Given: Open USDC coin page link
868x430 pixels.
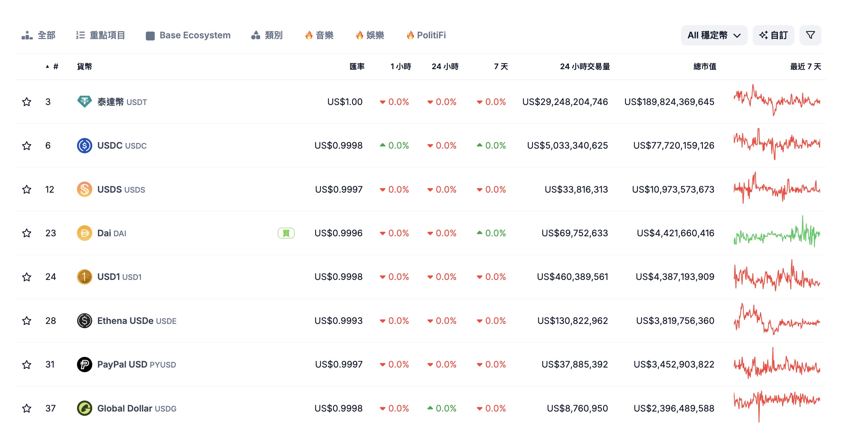Looking at the screenshot, I should click(x=122, y=145).
